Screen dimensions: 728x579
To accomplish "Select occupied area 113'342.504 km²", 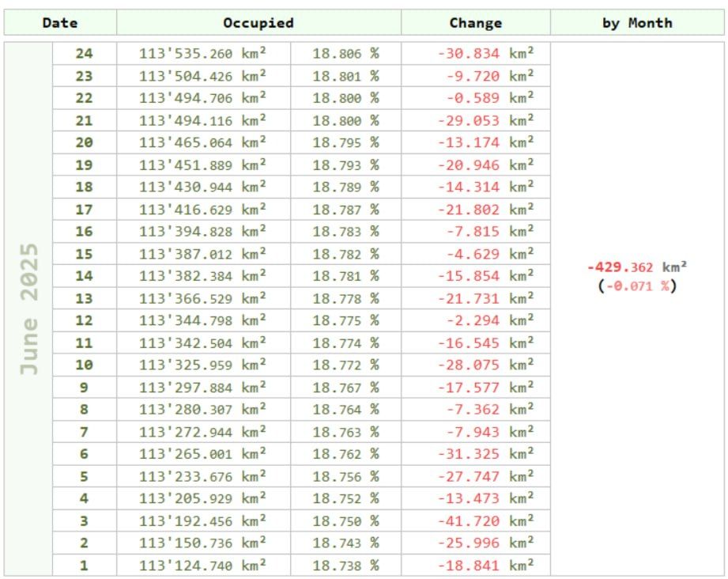I will 202,343.
